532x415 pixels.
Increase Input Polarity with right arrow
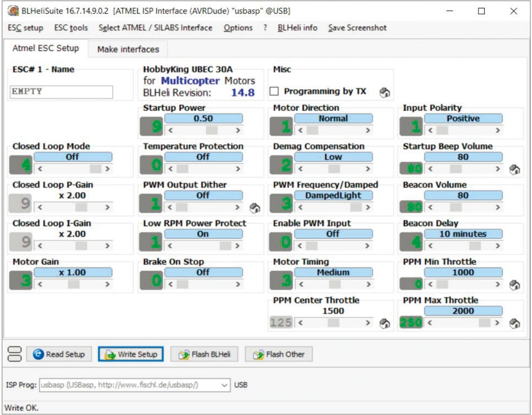coord(498,130)
